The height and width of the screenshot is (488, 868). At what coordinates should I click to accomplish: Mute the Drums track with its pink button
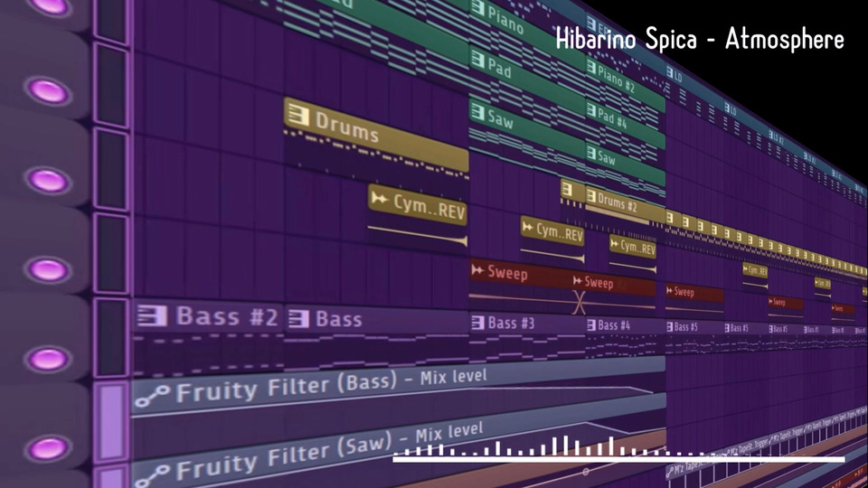tap(48, 90)
